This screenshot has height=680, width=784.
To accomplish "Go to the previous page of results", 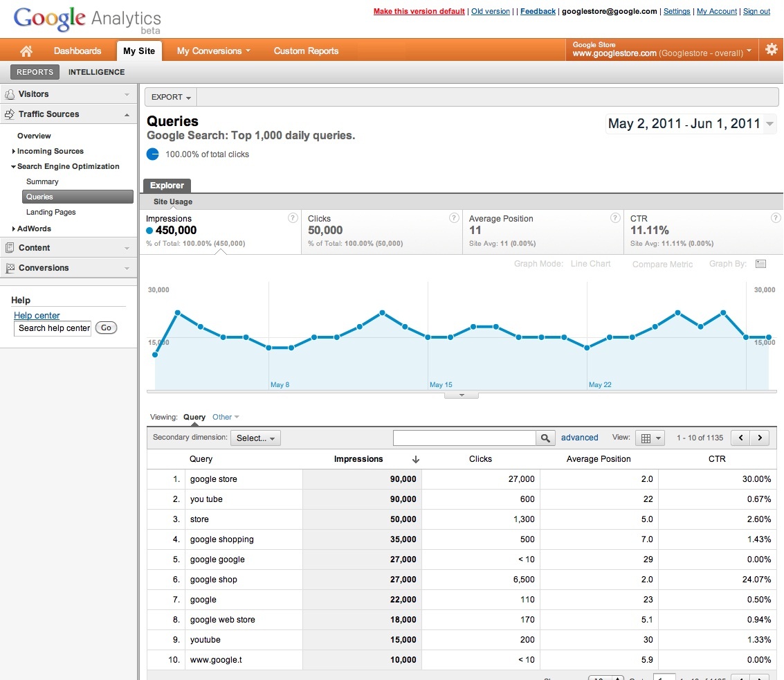I will pyautogui.click(x=740, y=438).
